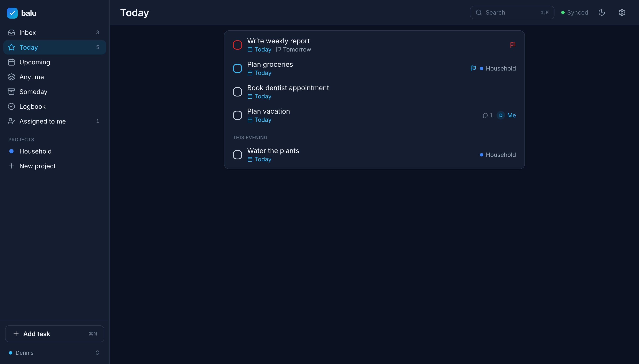The height and width of the screenshot is (364, 639).
Task: Show tasks Assigned to me
Action: tap(55, 121)
